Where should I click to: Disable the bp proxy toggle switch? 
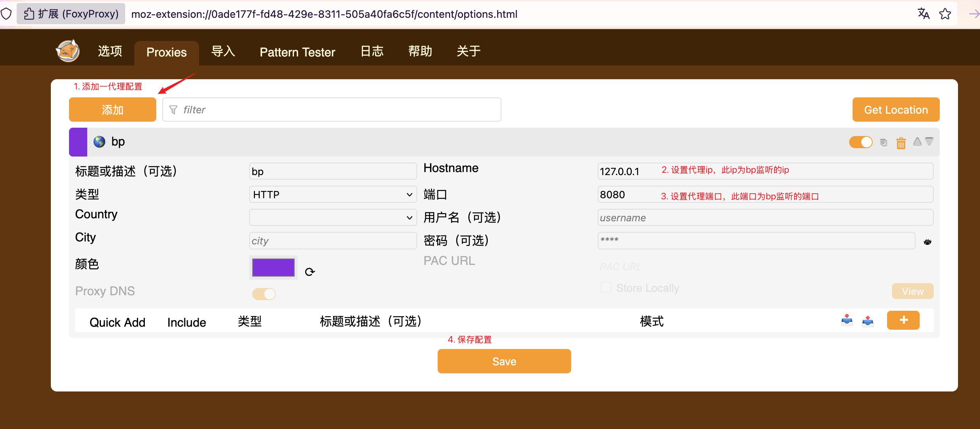point(861,142)
